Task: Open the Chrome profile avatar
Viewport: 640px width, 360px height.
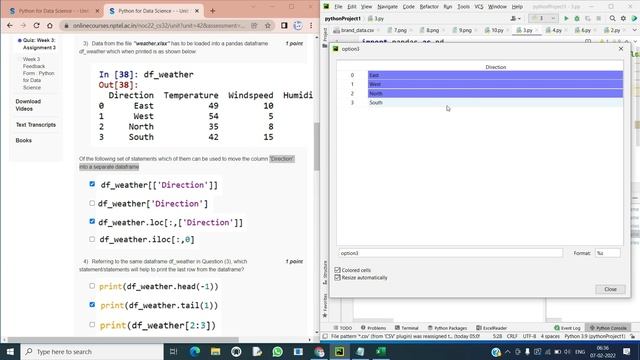Action: [298, 25]
